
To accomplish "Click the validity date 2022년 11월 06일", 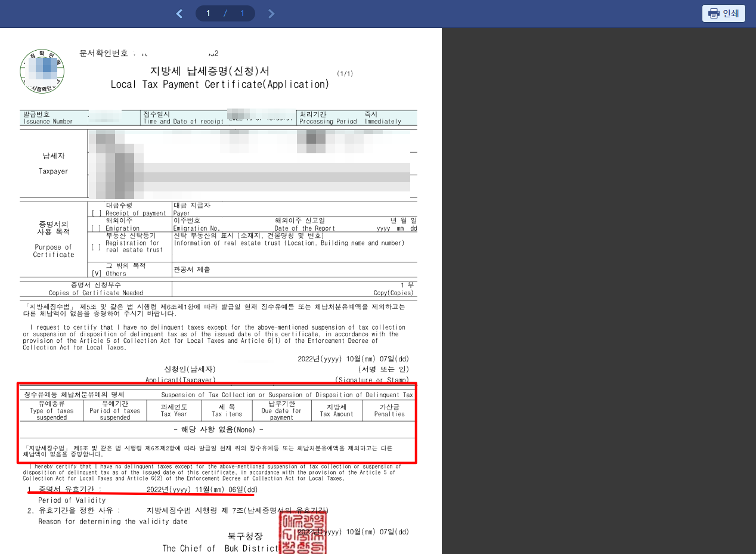I will pos(202,490).
